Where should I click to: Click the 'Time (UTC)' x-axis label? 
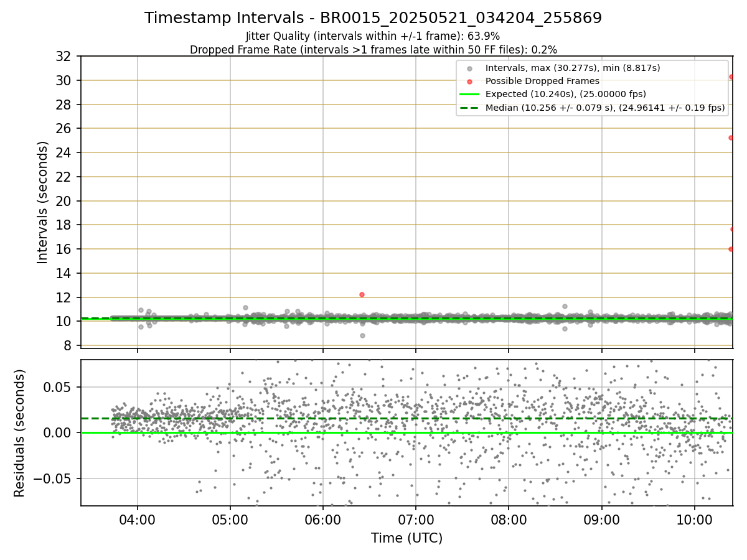(407, 538)
